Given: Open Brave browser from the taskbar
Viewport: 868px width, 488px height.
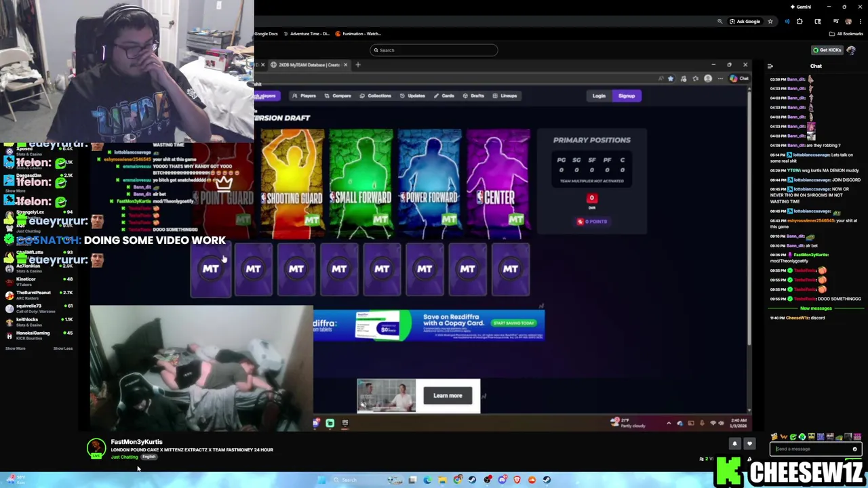Looking at the screenshot, I should pyautogui.click(x=517, y=480).
